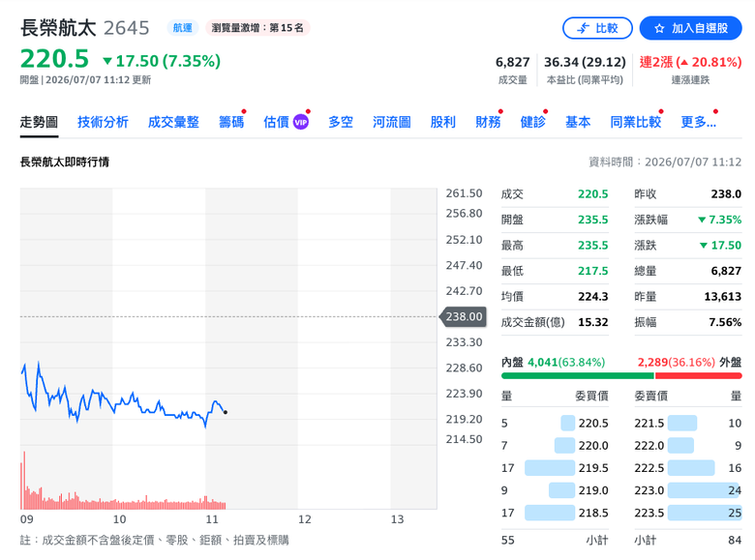Click the 成交金額(億) 15.32 value
This screenshot has width=755, height=560.
[593, 322]
